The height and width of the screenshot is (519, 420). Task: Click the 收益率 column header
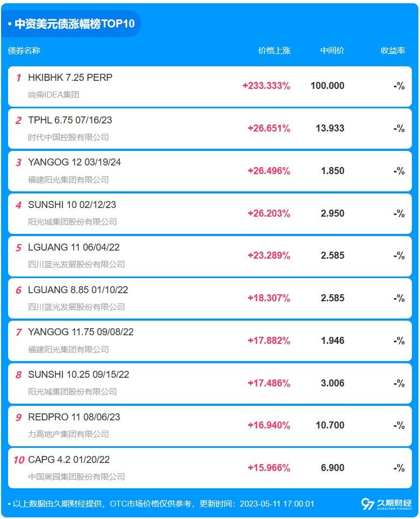point(393,50)
